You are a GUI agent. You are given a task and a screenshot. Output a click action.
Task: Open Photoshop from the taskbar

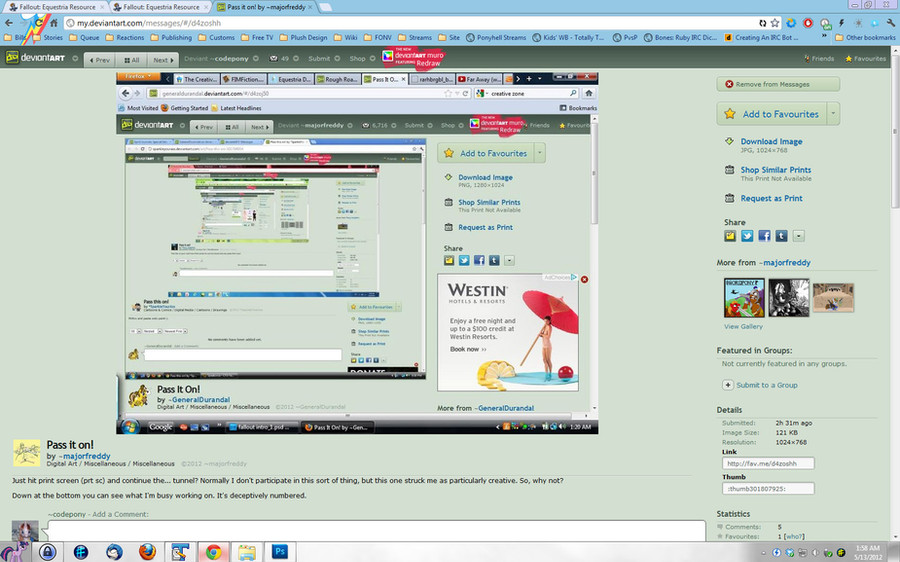(x=280, y=552)
